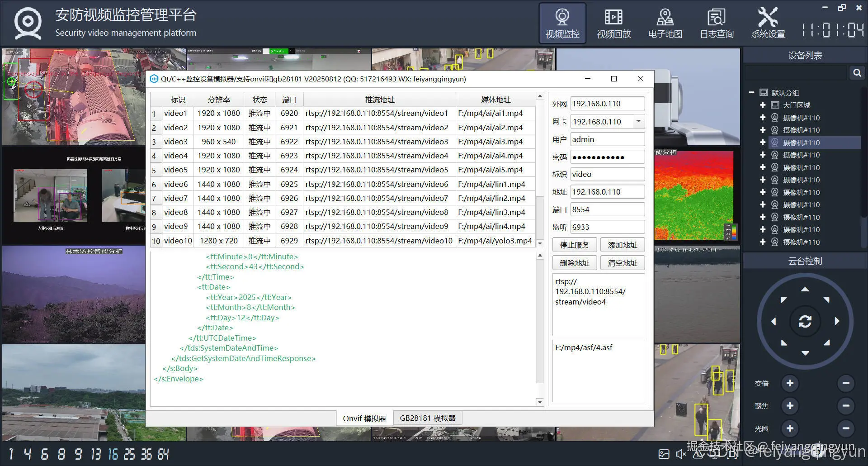Screen dimensions: 868x466
Task: Click the 删除地址 button
Action: click(575, 263)
